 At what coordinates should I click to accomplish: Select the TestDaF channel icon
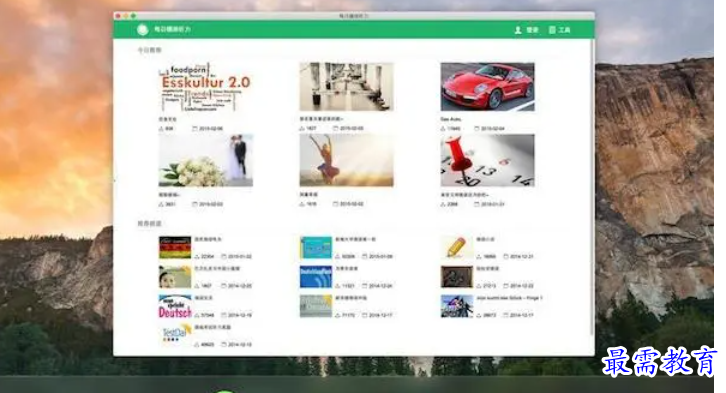(x=175, y=335)
